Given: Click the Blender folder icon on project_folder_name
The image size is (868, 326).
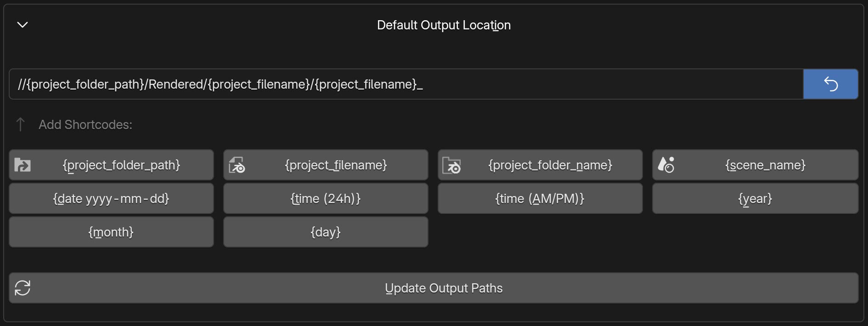Looking at the screenshot, I should tap(452, 165).
